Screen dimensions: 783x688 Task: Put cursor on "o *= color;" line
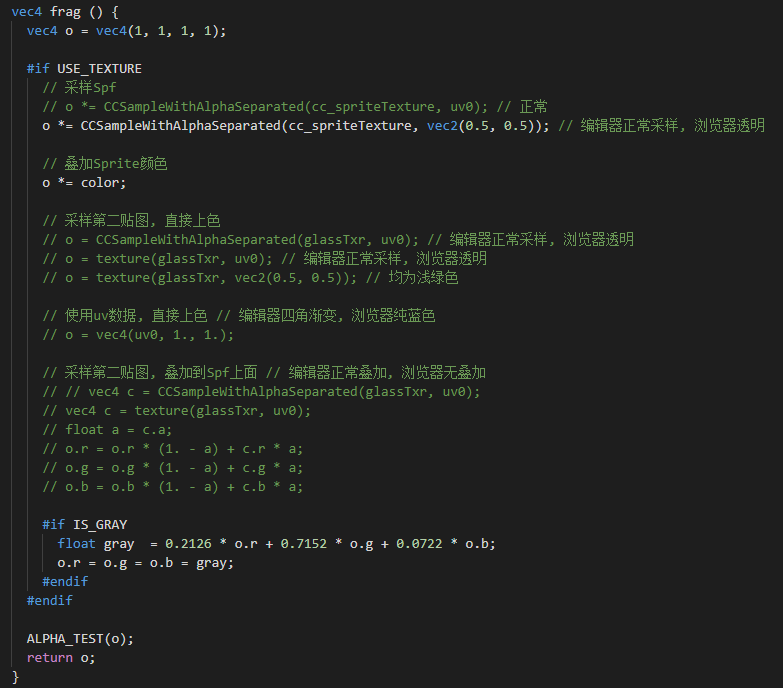click(x=84, y=183)
